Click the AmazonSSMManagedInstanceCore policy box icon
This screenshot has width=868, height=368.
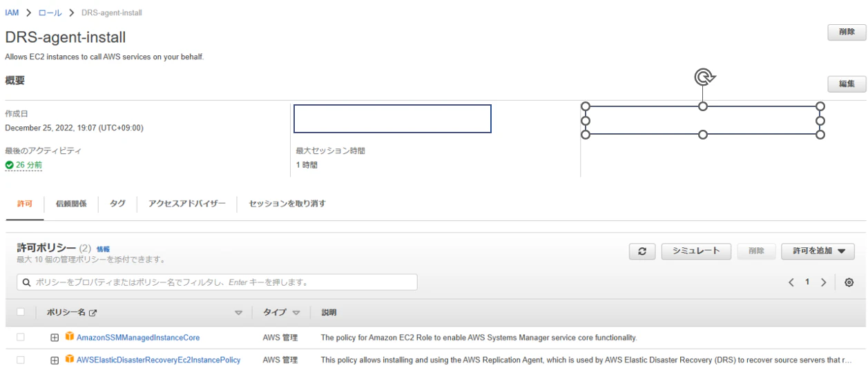(69, 337)
